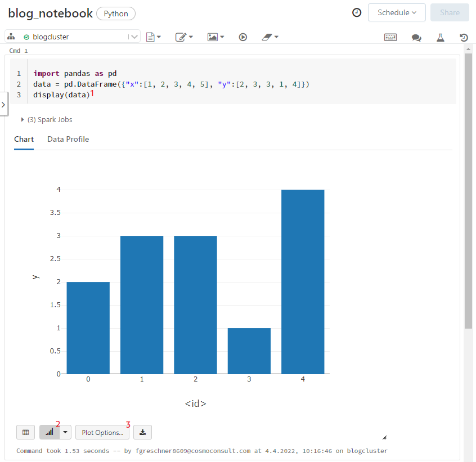The width and height of the screenshot is (476, 462).
Task: Click the cluster hierarchy icon
Action: pyautogui.click(x=11, y=37)
